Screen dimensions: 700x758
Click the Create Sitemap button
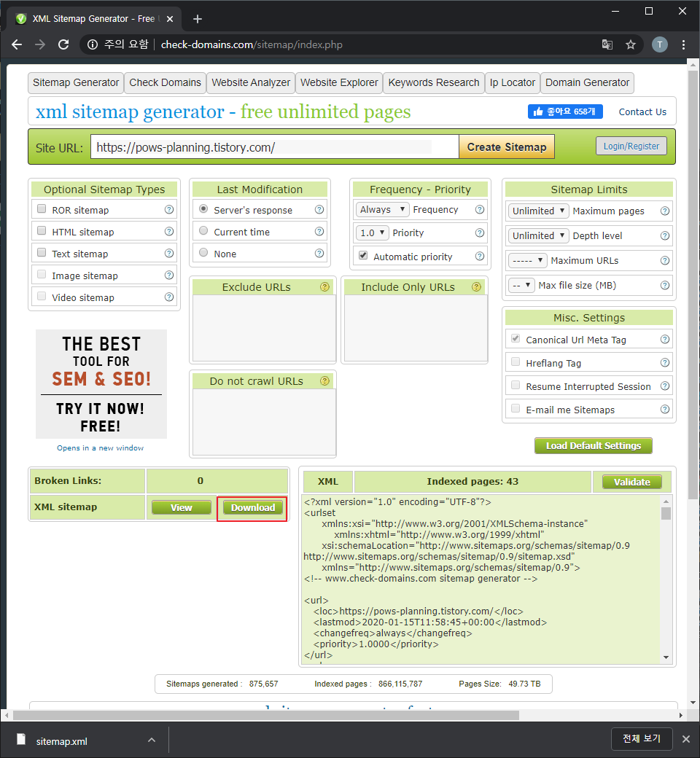[x=507, y=147]
